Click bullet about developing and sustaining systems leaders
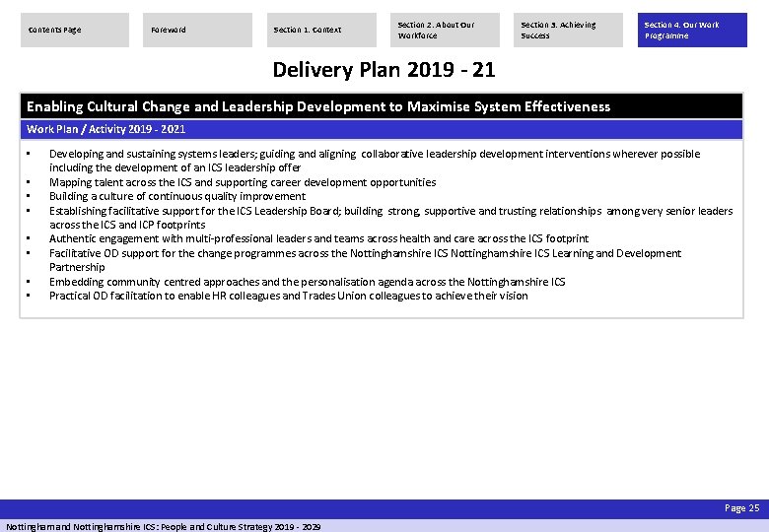The width and height of the screenshot is (769, 532). [375, 161]
